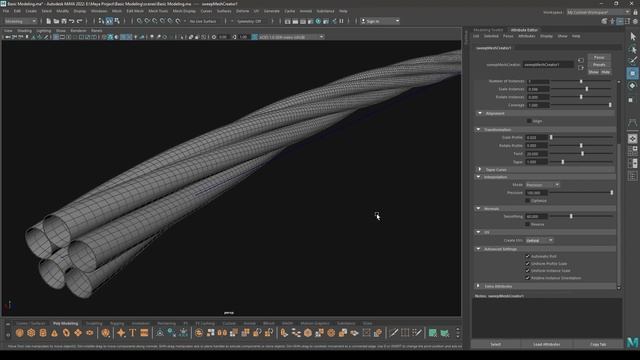Select the highlighted Move tool in toolbox
Screen dimensions: 640x360
click(633, 73)
